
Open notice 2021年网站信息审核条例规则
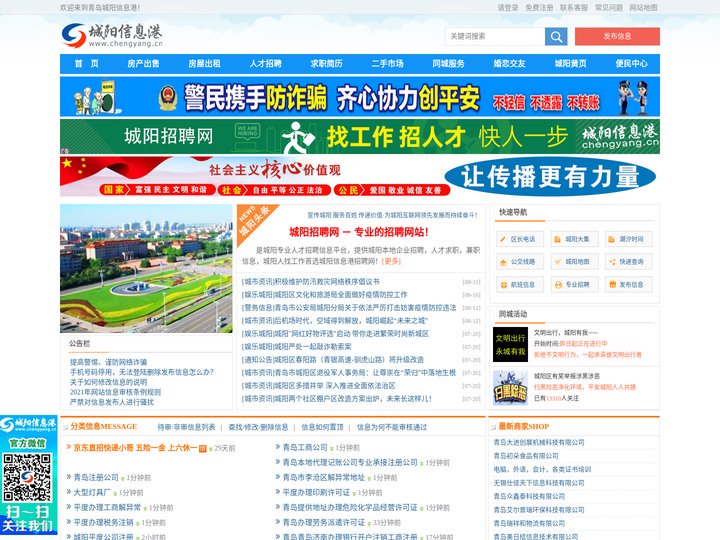coord(115,392)
